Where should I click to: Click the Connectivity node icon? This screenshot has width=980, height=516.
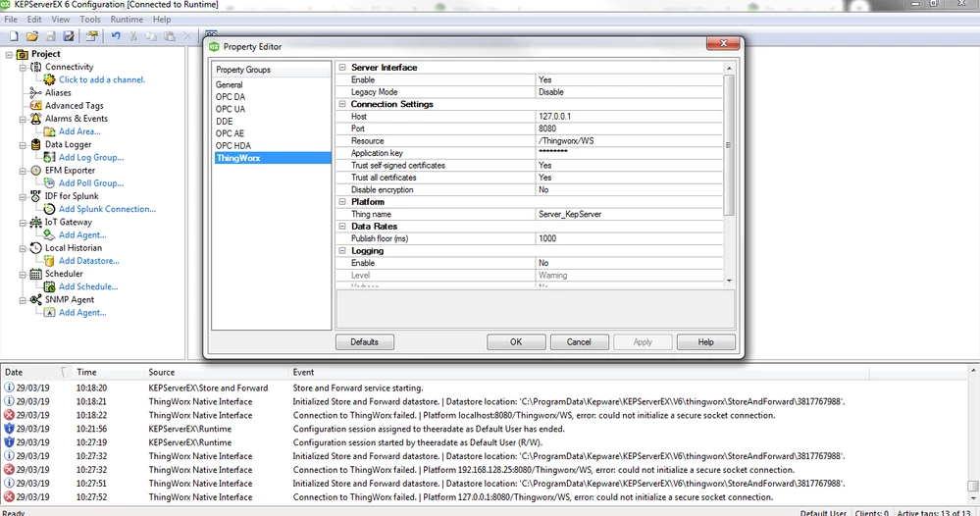[x=36, y=67]
